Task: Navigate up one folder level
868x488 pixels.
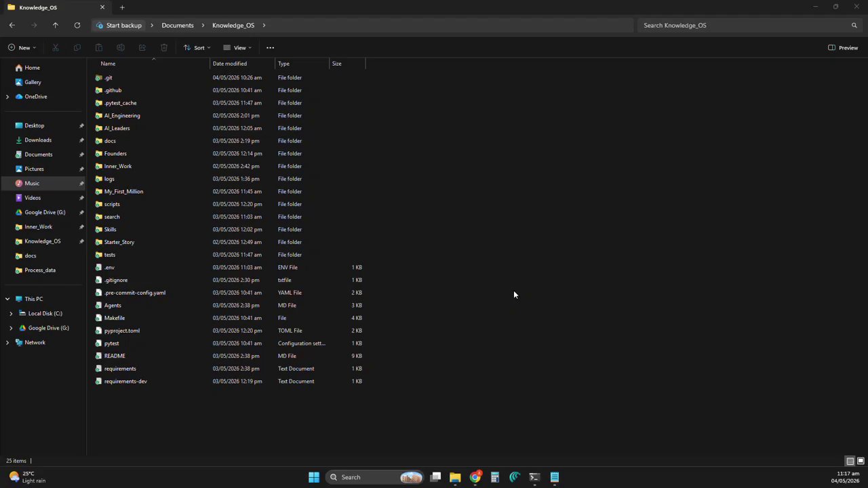Action: point(56,25)
